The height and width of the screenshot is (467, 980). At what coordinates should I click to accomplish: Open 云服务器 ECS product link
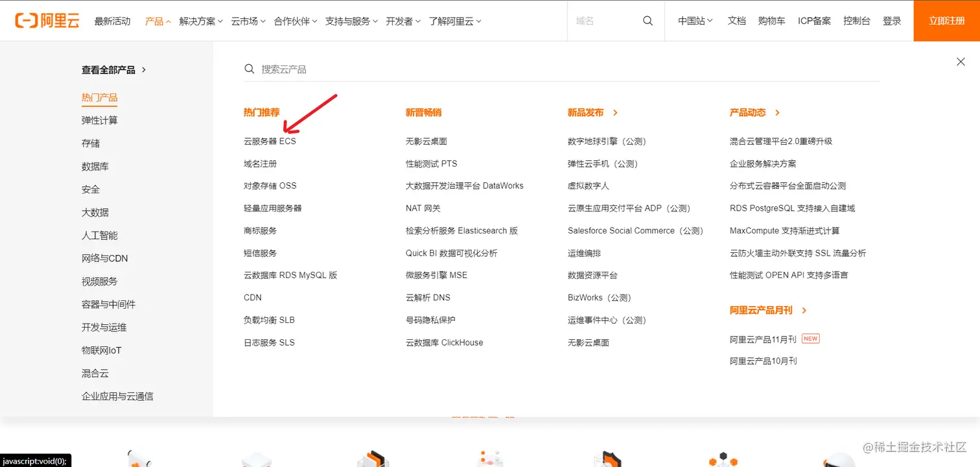(270, 141)
